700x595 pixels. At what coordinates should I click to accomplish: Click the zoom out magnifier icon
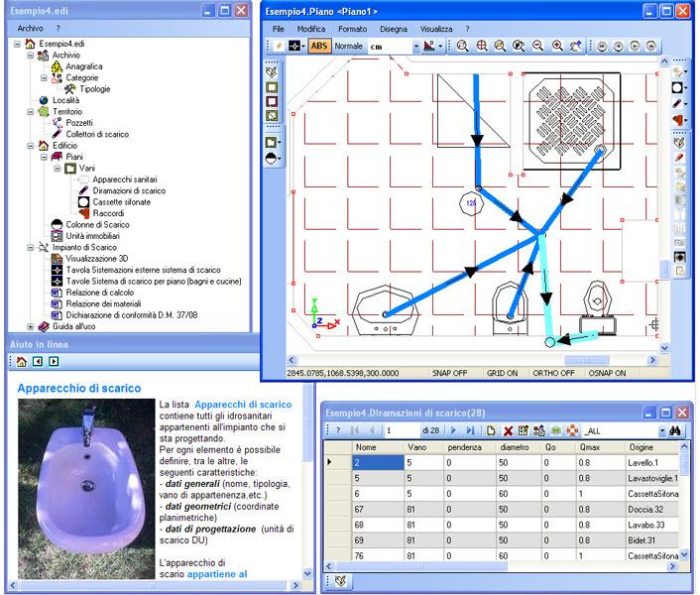(538, 46)
